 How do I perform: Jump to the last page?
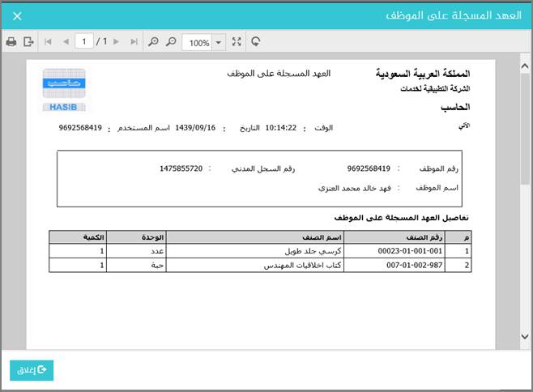click(x=134, y=42)
